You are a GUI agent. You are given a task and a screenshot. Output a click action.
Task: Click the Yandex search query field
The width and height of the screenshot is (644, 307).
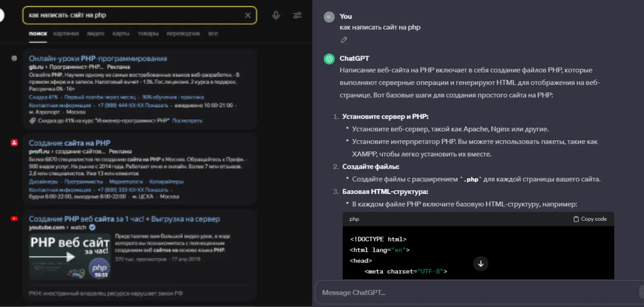pyautogui.click(x=132, y=16)
